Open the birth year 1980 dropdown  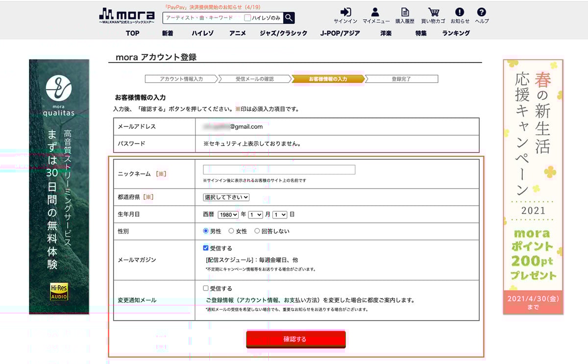coord(228,215)
